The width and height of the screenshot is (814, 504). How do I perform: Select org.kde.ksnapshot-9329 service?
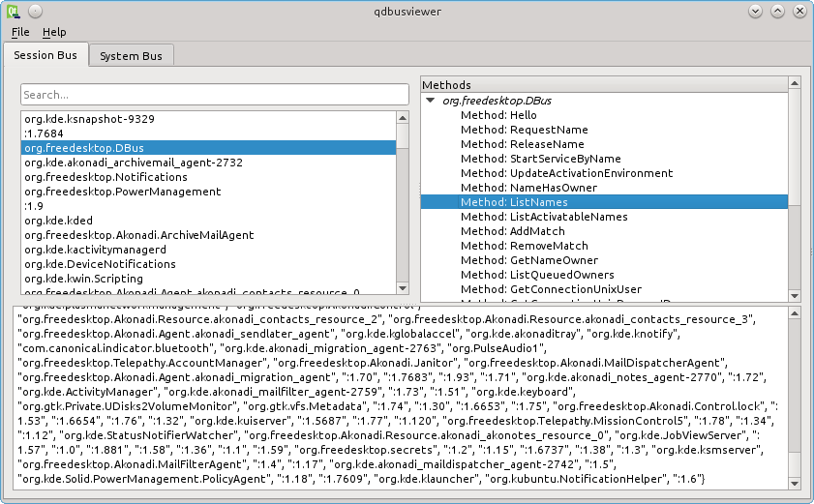tap(89, 119)
